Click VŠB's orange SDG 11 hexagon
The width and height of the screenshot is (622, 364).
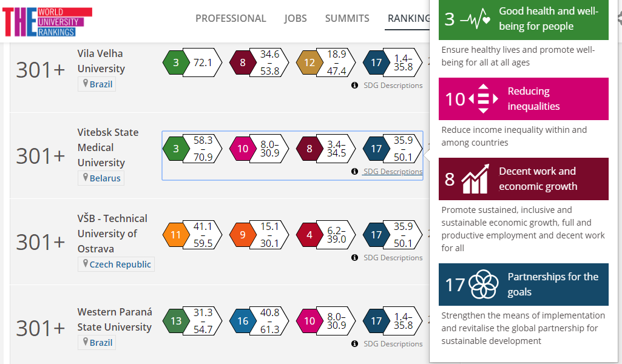click(176, 235)
